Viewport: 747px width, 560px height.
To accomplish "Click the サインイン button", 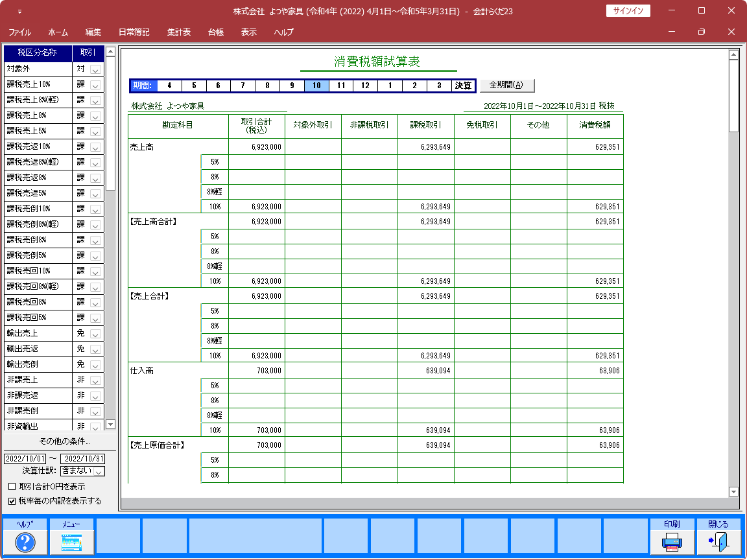I will [628, 11].
